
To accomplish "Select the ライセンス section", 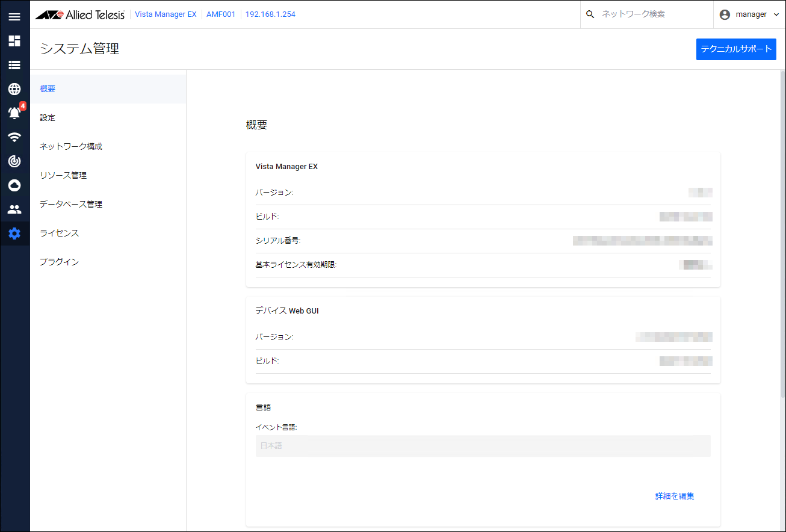I will coord(58,233).
